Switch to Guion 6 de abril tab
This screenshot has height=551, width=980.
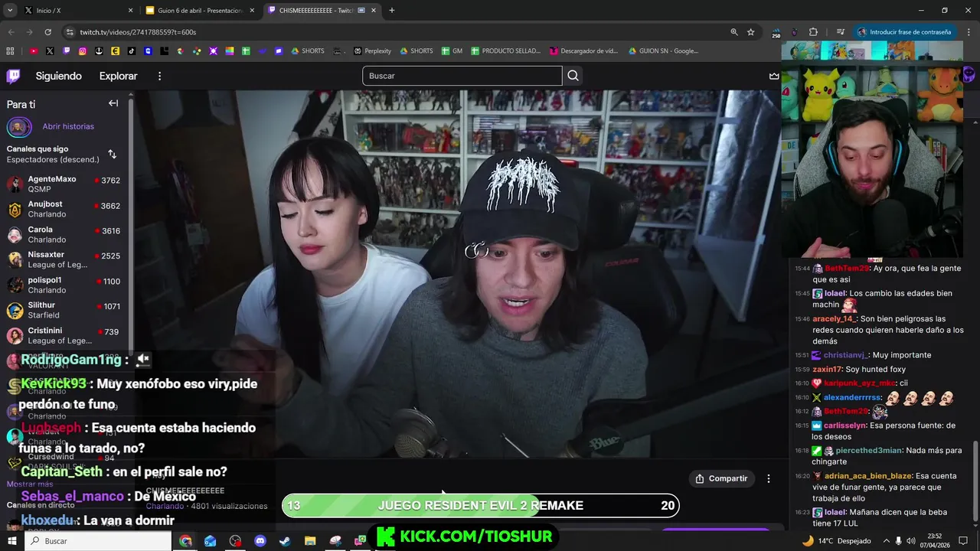199,11
